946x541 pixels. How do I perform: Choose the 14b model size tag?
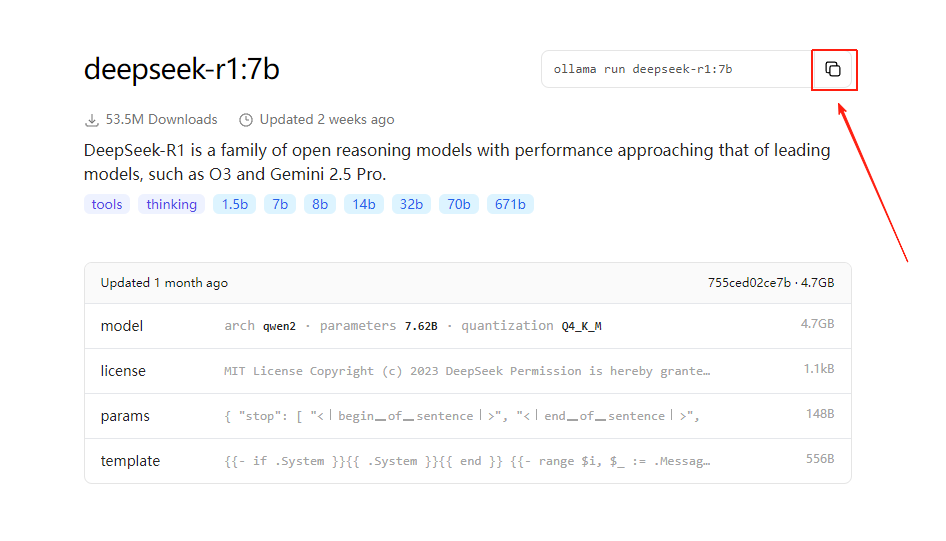[363, 204]
